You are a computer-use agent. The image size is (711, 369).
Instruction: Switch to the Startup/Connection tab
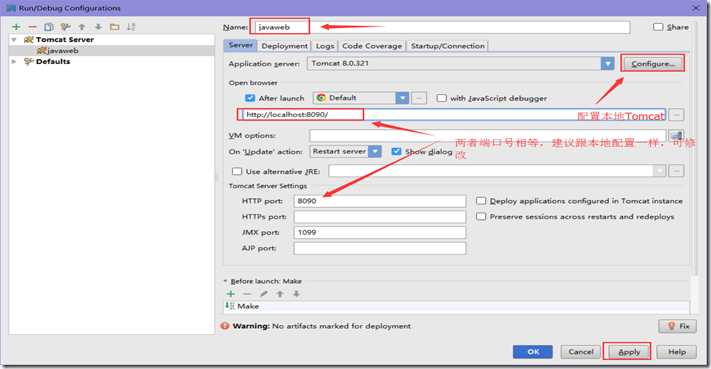point(448,46)
